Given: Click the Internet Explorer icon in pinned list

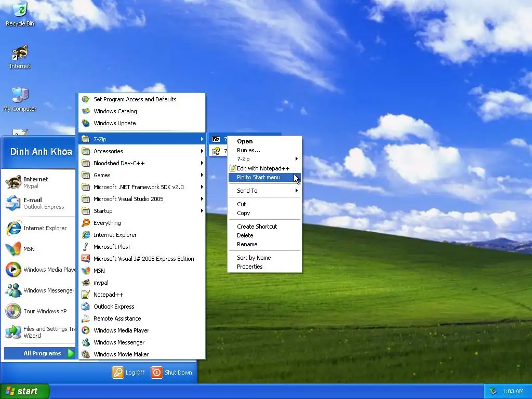Looking at the screenshot, I should [13, 228].
